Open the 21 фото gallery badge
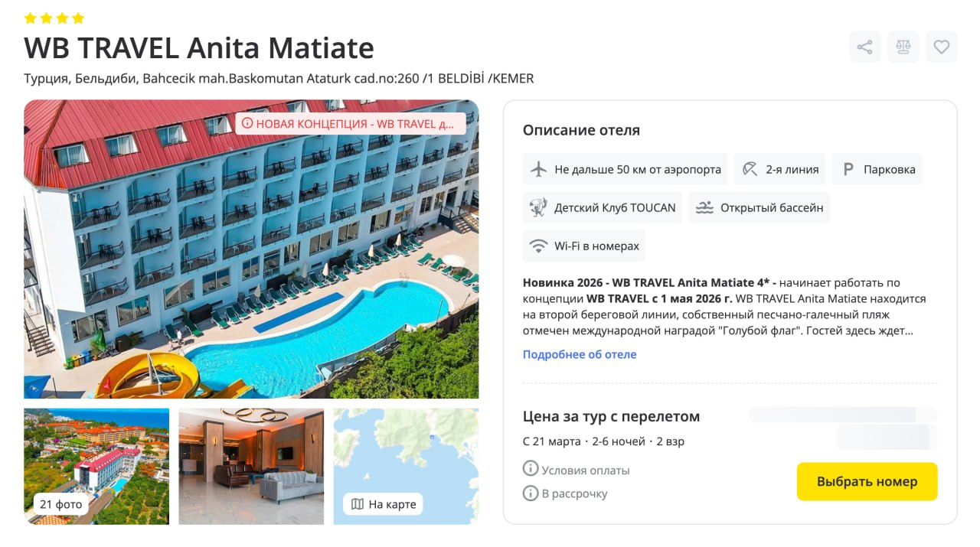Viewport: 980px width, 547px height. click(x=62, y=504)
